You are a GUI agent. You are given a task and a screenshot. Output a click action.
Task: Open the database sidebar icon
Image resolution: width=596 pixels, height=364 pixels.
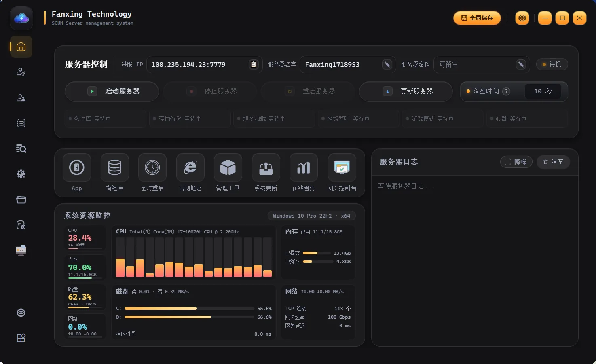coord(21,123)
